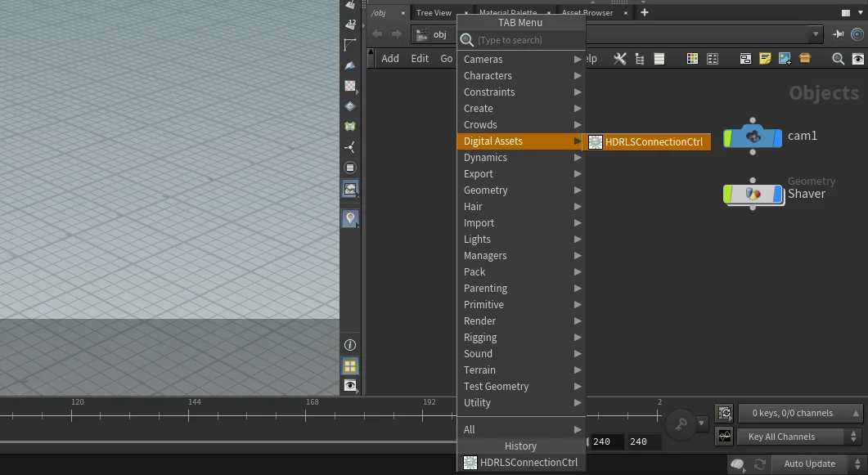Viewport: 868px width, 475px height.
Task: Open the brown box layout icon
Action: point(805,58)
